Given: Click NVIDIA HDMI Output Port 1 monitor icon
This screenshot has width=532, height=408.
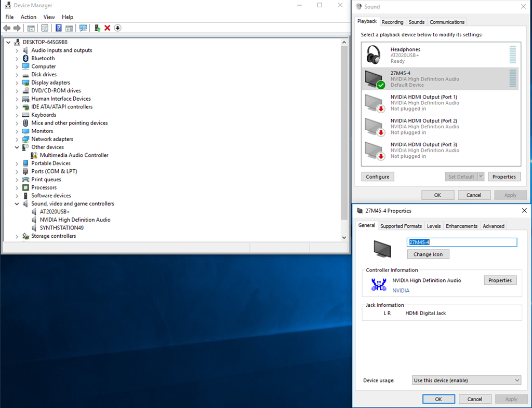Looking at the screenshot, I should pos(375,103).
